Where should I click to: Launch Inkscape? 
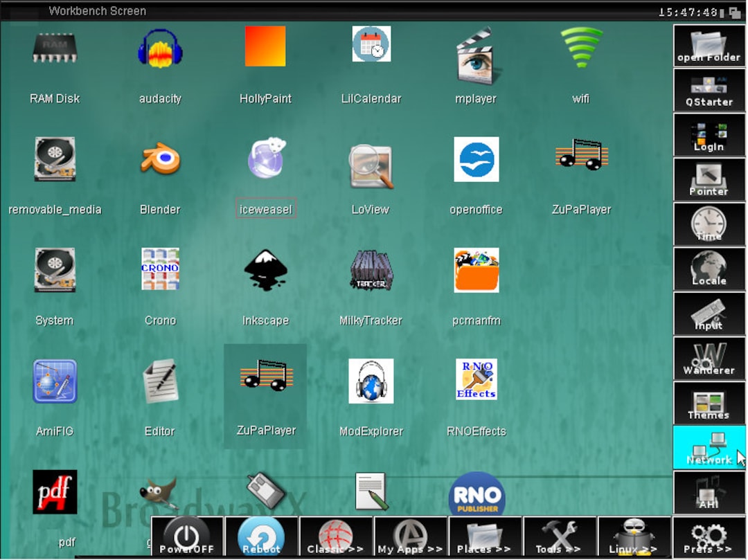click(x=265, y=270)
